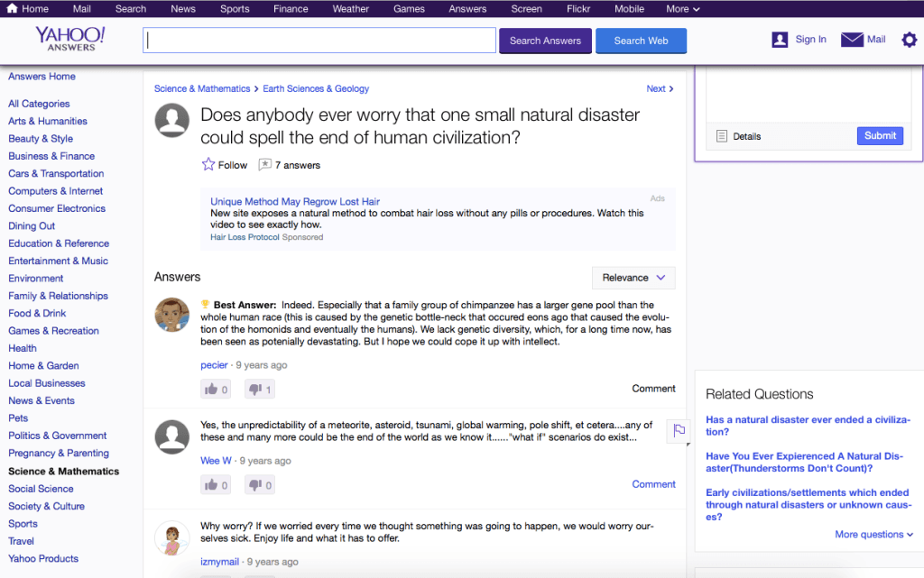Image resolution: width=924 pixels, height=578 pixels.
Task: Select Science & Mathematics in sidebar
Action: tap(64, 472)
